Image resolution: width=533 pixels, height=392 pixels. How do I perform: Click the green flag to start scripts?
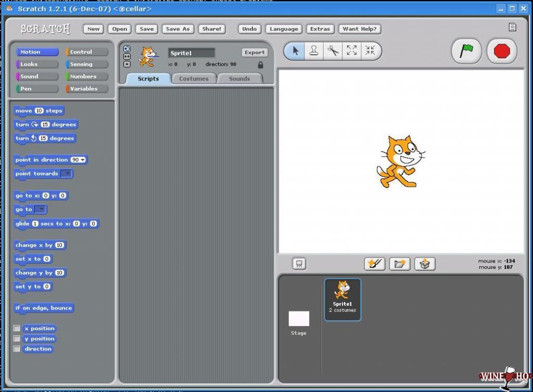pos(466,51)
